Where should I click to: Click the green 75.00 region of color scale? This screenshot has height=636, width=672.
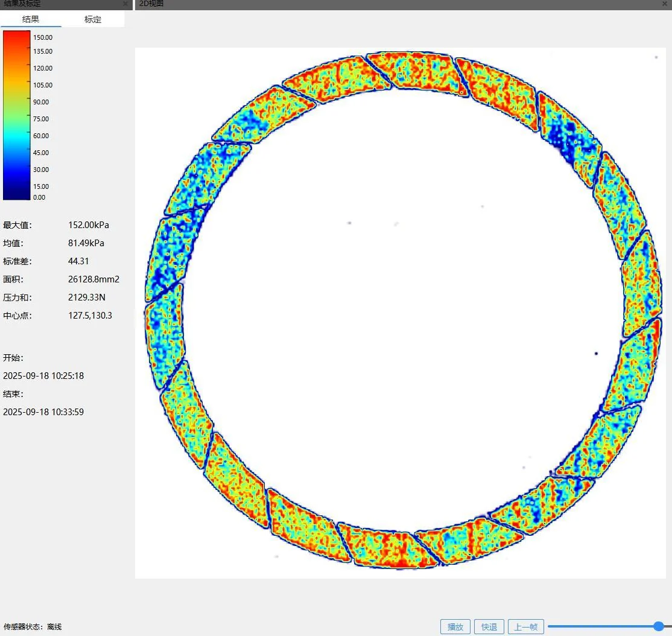[x=17, y=119]
